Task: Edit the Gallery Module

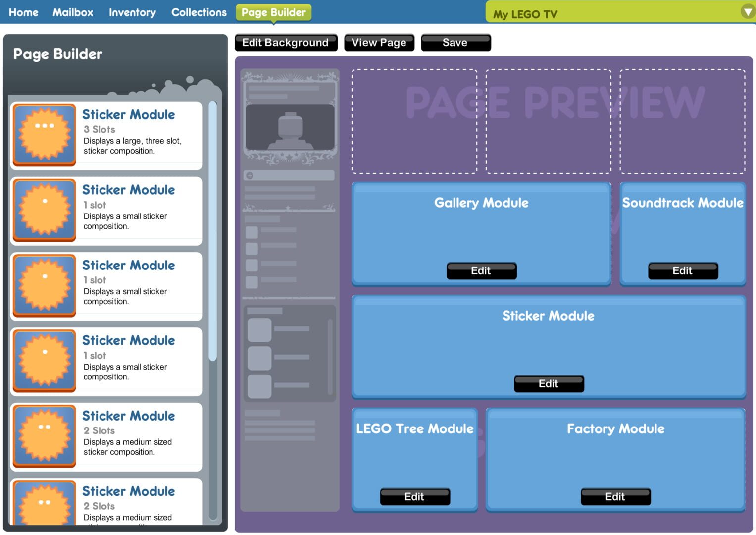Action: click(x=481, y=270)
